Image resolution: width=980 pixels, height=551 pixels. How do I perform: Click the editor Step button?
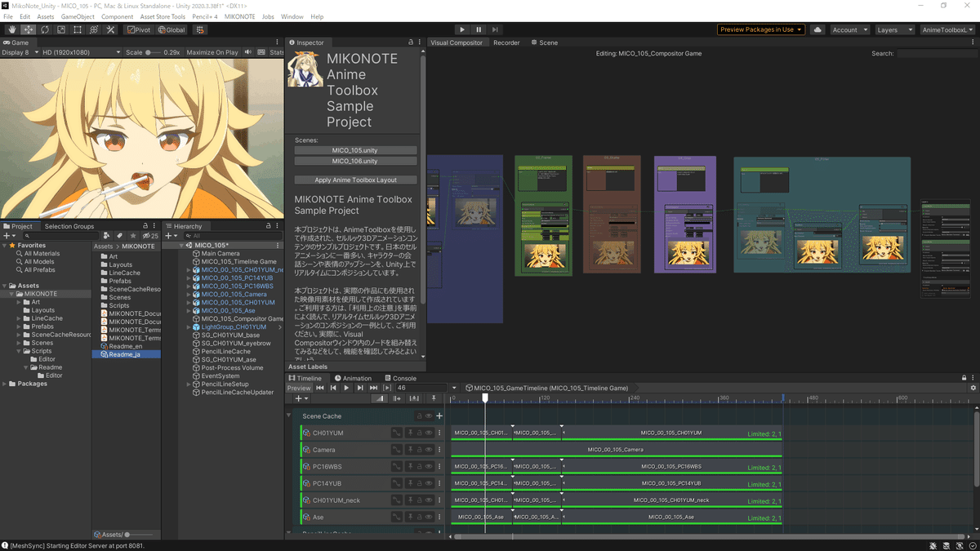click(495, 29)
